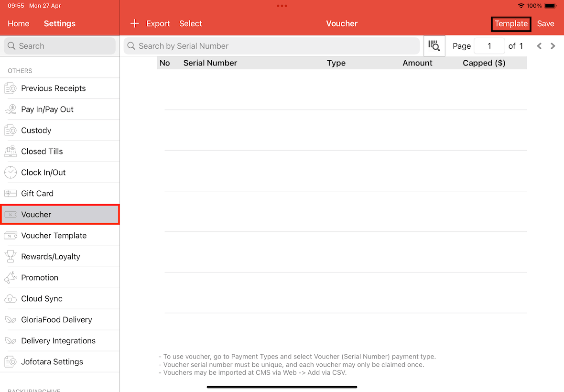
Task: Select Cloud Sync in sidebar
Action: [x=60, y=298]
